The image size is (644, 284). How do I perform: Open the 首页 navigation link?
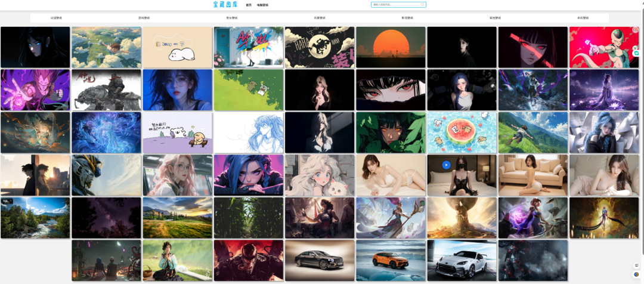click(x=249, y=5)
